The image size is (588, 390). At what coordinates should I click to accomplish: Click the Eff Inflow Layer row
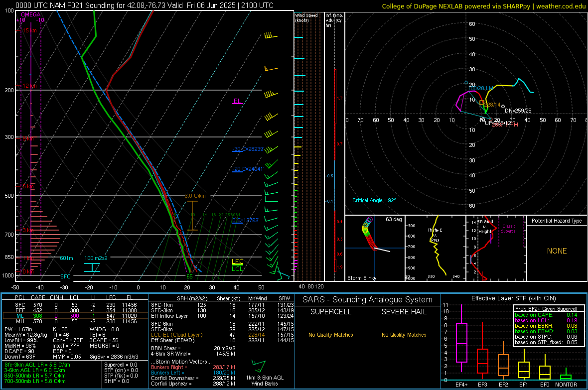pos(222,316)
